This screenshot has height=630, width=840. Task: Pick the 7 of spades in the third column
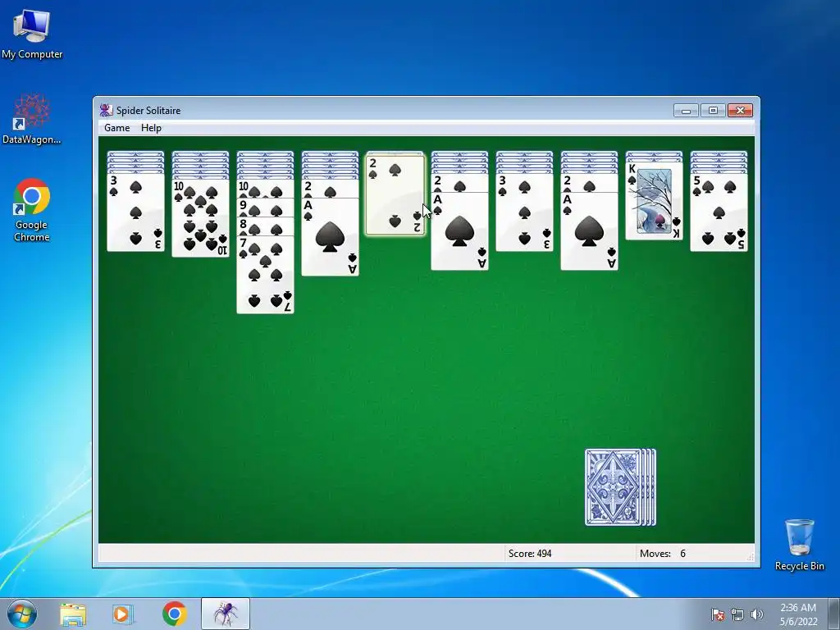[x=265, y=274]
